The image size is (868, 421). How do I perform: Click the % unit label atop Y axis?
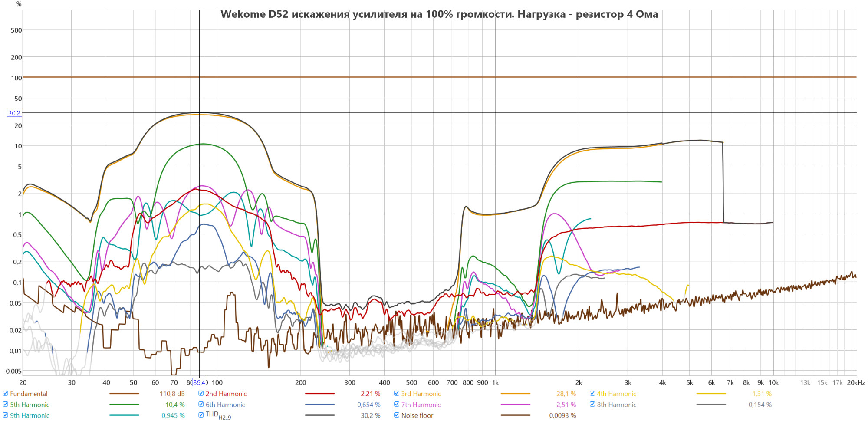tap(19, 4)
